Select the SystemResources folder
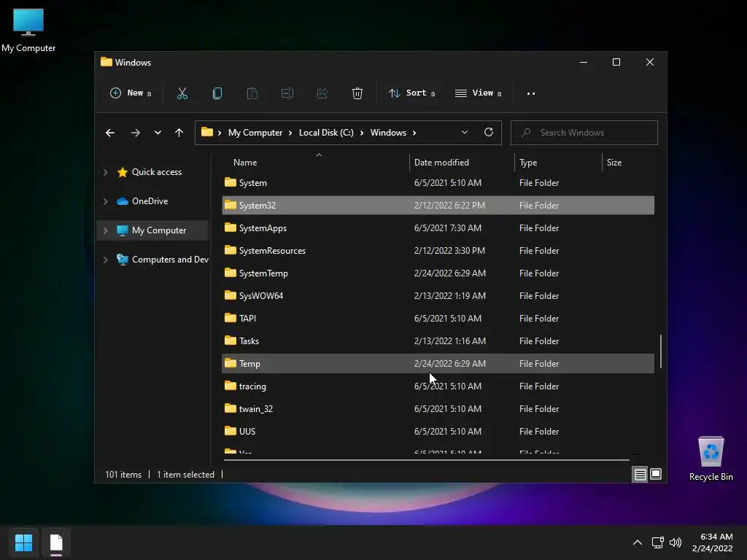The image size is (747, 560). tap(438, 251)
